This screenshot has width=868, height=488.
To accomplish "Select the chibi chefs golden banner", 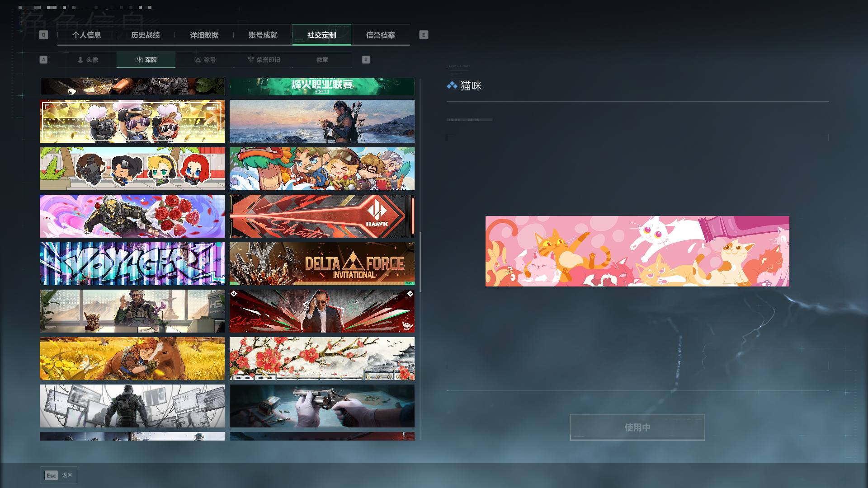I will (x=132, y=121).
